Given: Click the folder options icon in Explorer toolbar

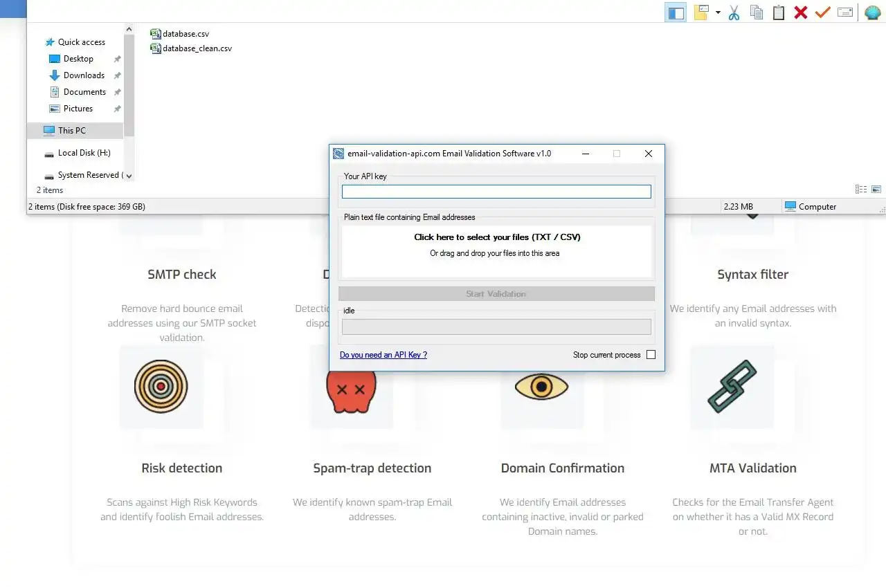Looking at the screenshot, I should 702,12.
